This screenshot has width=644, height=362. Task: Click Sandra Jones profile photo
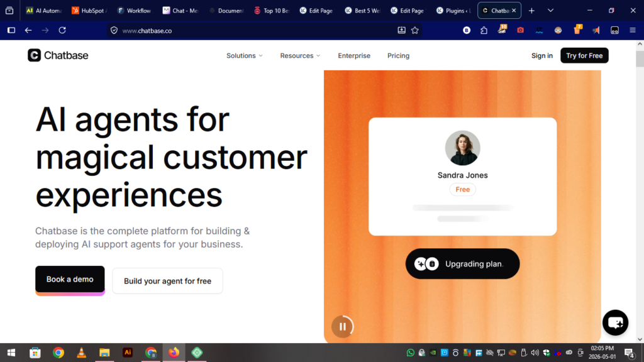[462, 148]
